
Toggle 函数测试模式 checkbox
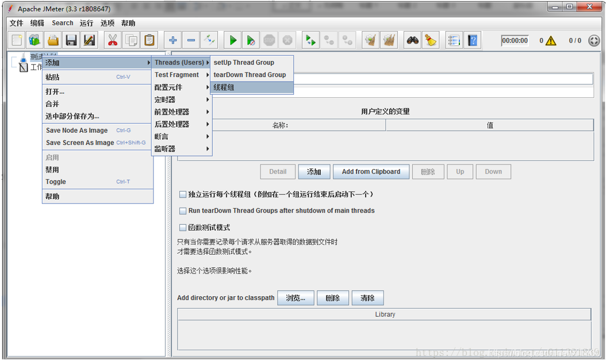[183, 228]
